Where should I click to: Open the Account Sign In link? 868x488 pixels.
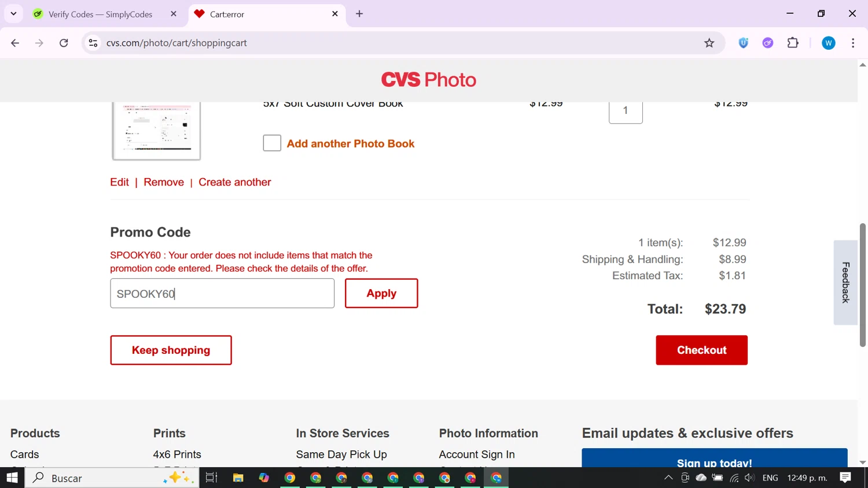pyautogui.click(x=477, y=454)
